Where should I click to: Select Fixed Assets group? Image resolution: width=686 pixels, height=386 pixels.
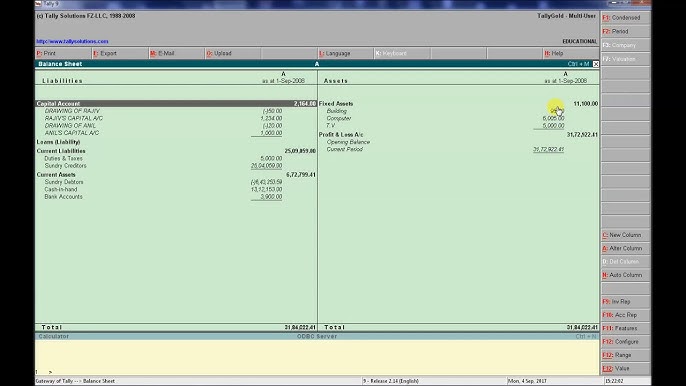[x=458, y=104]
